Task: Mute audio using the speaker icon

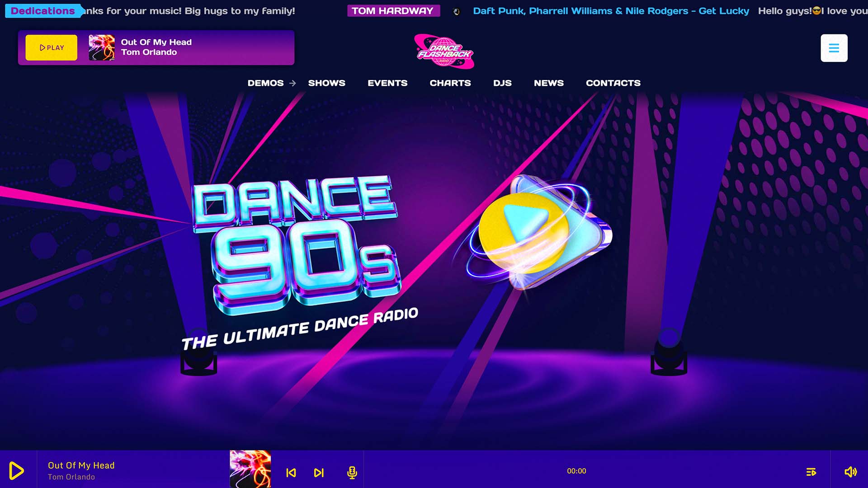Action: click(850, 470)
